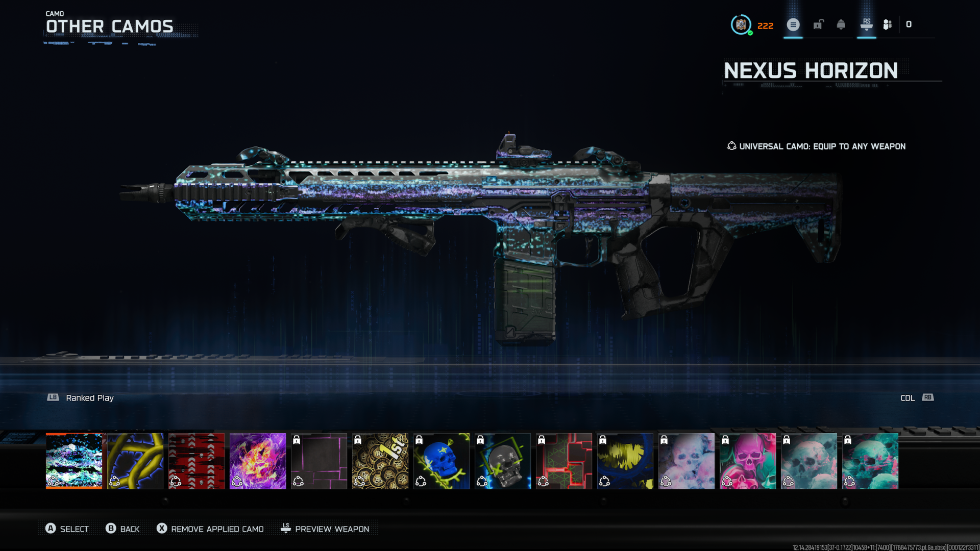Click universal icon on yellow rings camo
This screenshot has height=551, width=980.
(115, 481)
